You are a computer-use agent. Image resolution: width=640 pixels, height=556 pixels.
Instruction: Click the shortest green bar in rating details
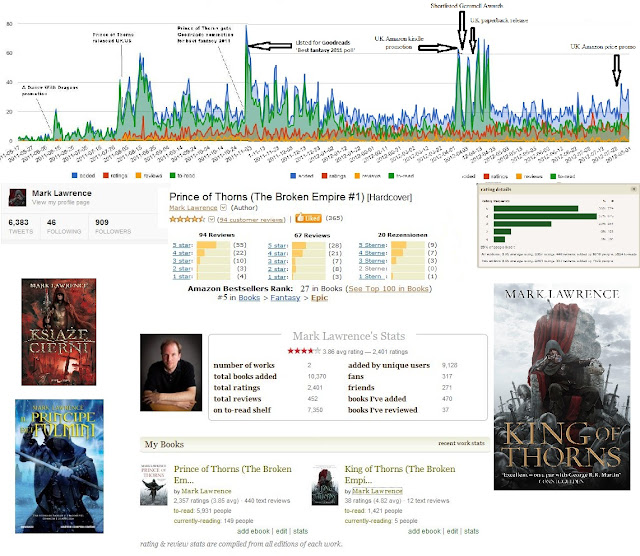(x=499, y=239)
